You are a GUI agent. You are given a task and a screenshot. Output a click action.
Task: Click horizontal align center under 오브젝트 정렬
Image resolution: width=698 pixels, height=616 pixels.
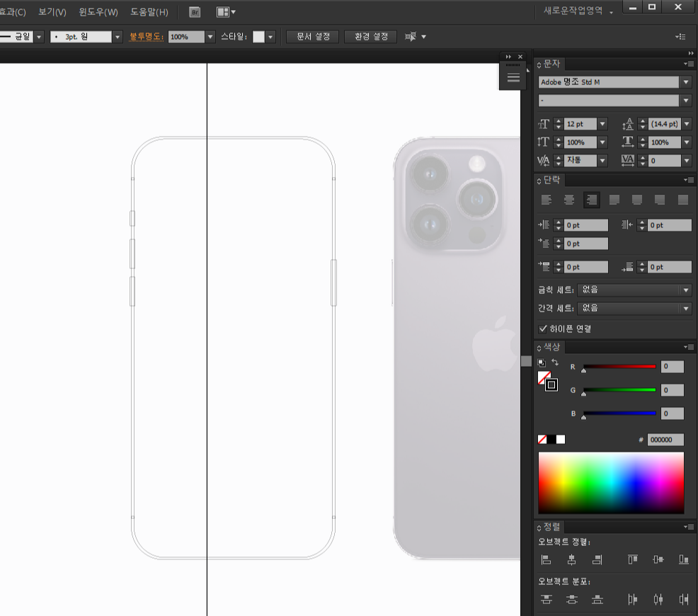(x=571, y=560)
